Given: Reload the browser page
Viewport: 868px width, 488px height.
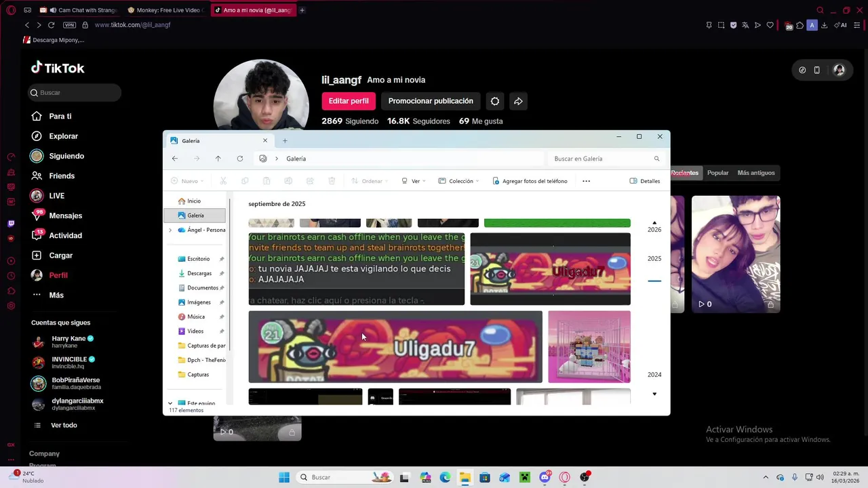Looking at the screenshot, I should click(51, 25).
